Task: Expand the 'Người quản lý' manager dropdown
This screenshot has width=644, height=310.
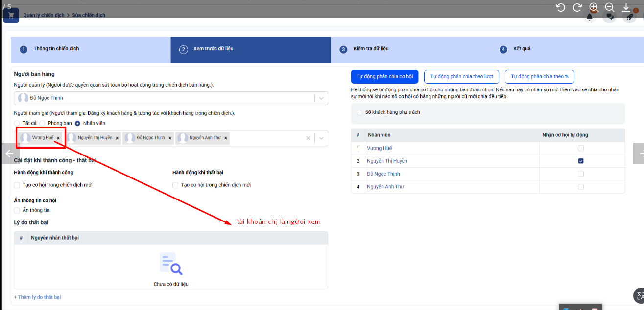Action: click(321, 98)
